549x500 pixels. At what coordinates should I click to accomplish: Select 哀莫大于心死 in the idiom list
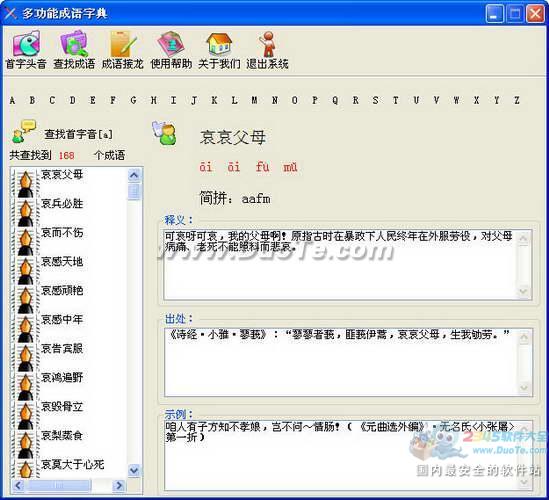[72, 464]
